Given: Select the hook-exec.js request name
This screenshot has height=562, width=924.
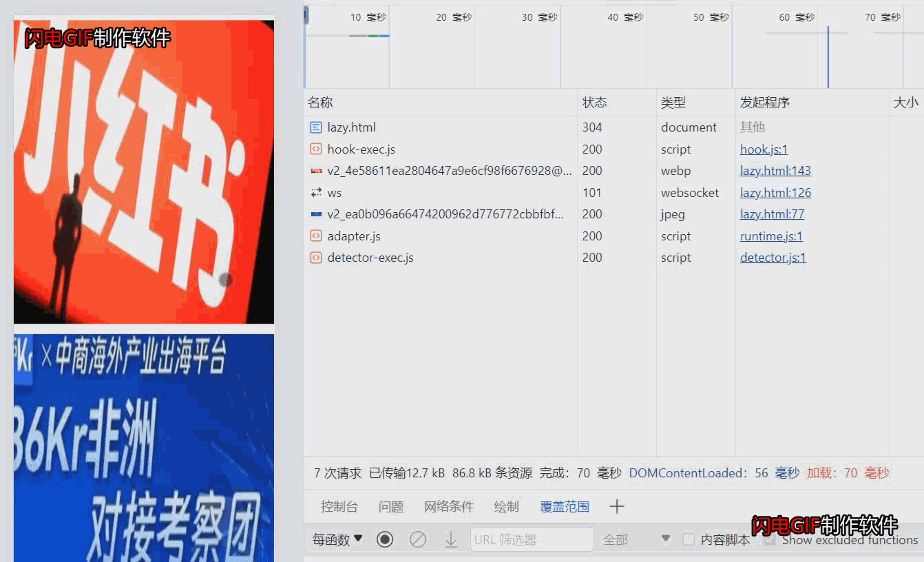Looking at the screenshot, I should [361, 149].
